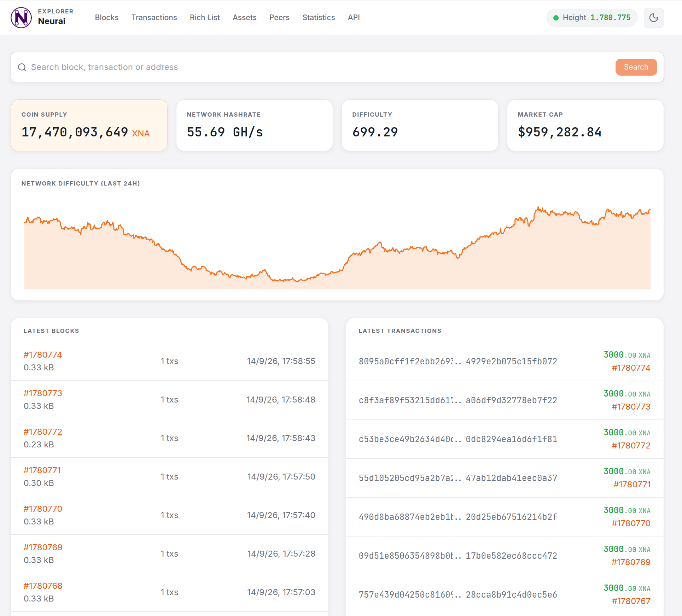Select the Network Hashrate card
Image resolution: width=682 pixels, height=616 pixels.
(x=255, y=125)
